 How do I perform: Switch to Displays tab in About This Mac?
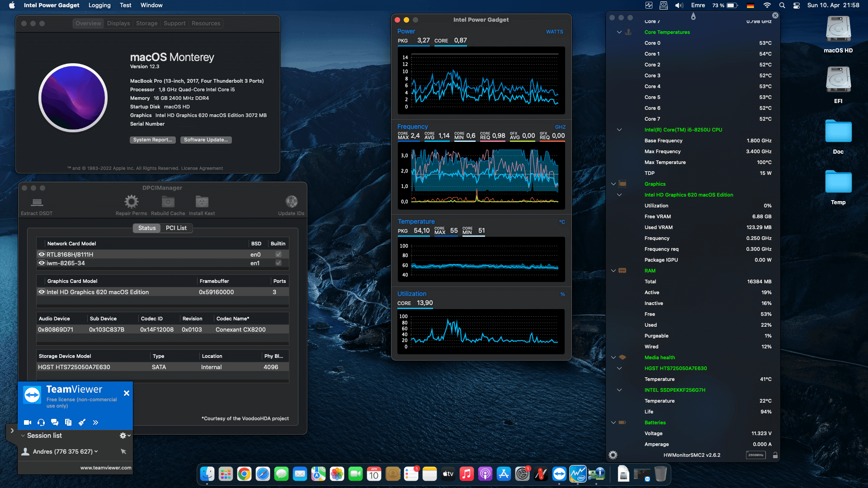pos(118,23)
